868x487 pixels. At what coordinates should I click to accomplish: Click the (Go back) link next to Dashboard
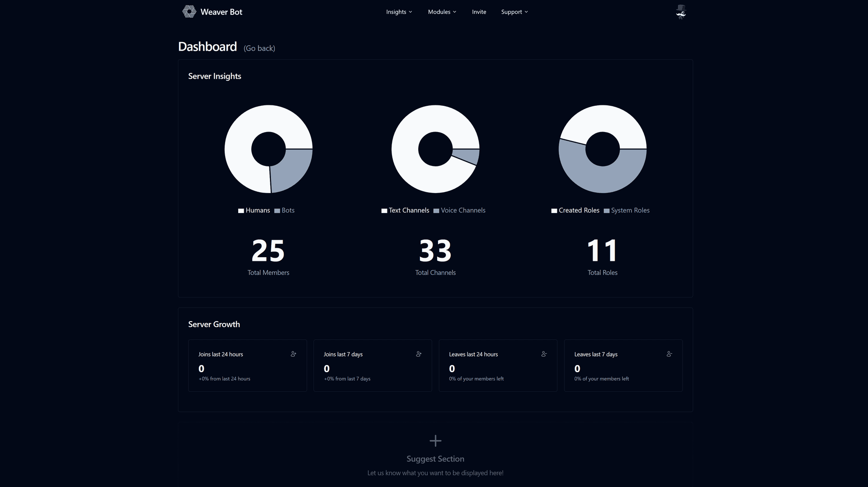pos(259,48)
